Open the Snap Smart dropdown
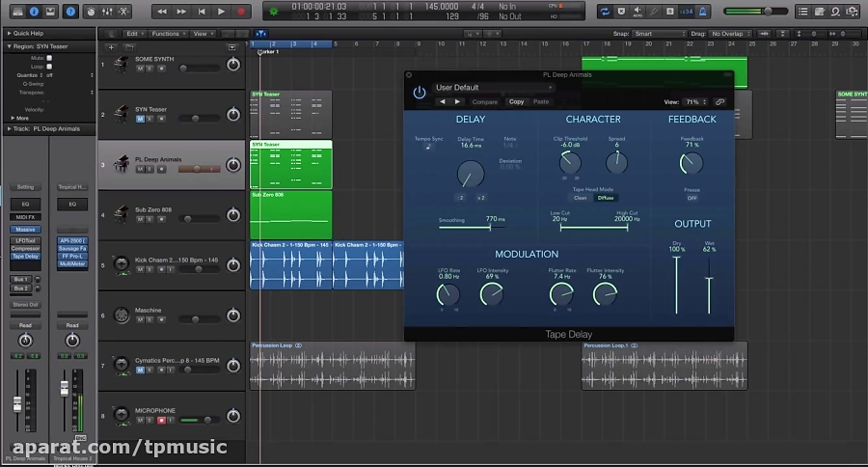Viewport: 868px width, 467px height. (x=660, y=34)
